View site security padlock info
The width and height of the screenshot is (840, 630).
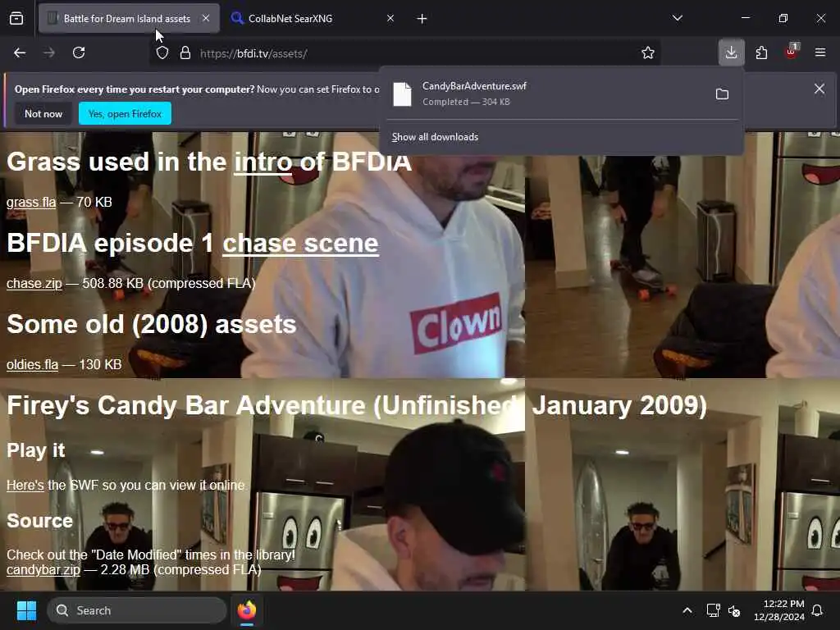click(185, 53)
